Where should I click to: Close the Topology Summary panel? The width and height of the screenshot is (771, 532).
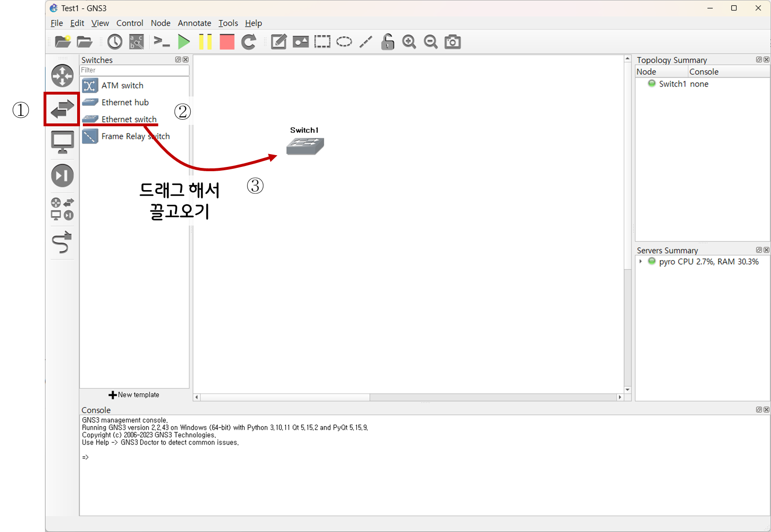click(766, 60)
